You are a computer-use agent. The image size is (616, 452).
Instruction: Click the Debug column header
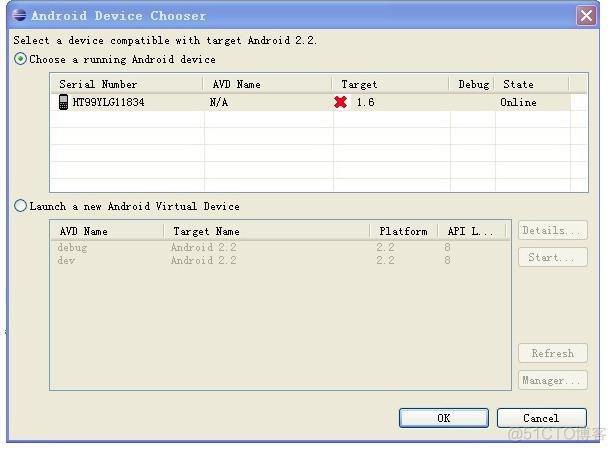472,84
